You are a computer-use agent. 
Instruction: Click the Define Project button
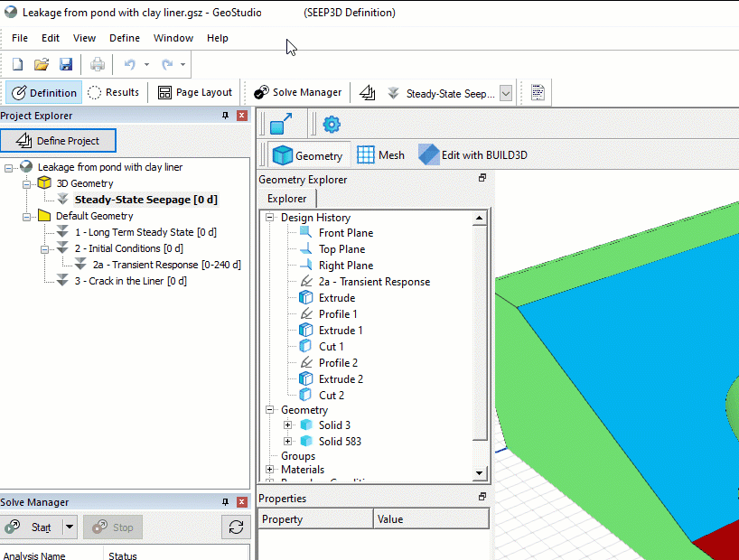click(58, 141)
